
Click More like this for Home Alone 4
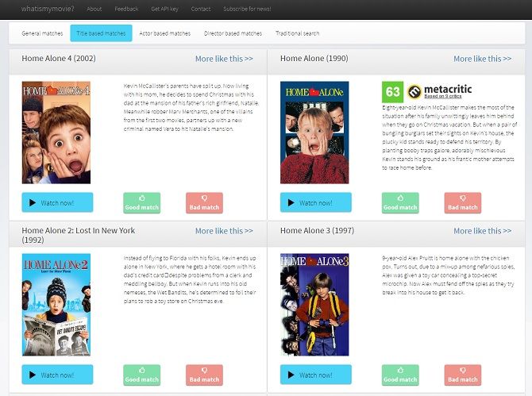click(224, 59)
